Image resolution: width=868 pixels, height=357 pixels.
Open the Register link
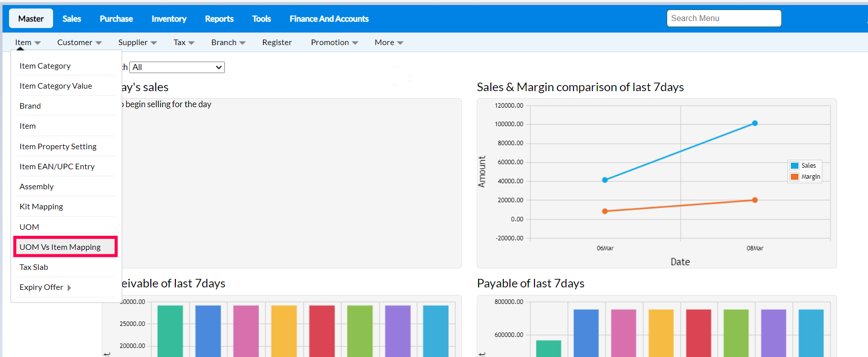click(276, 43)
